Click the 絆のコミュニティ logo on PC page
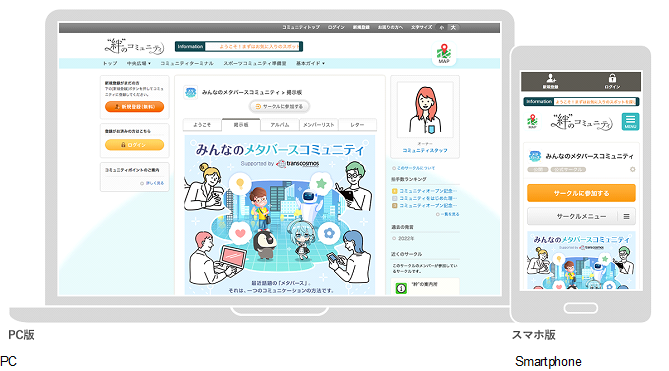This screenshot has height=371, width=669. pos(134,46)
